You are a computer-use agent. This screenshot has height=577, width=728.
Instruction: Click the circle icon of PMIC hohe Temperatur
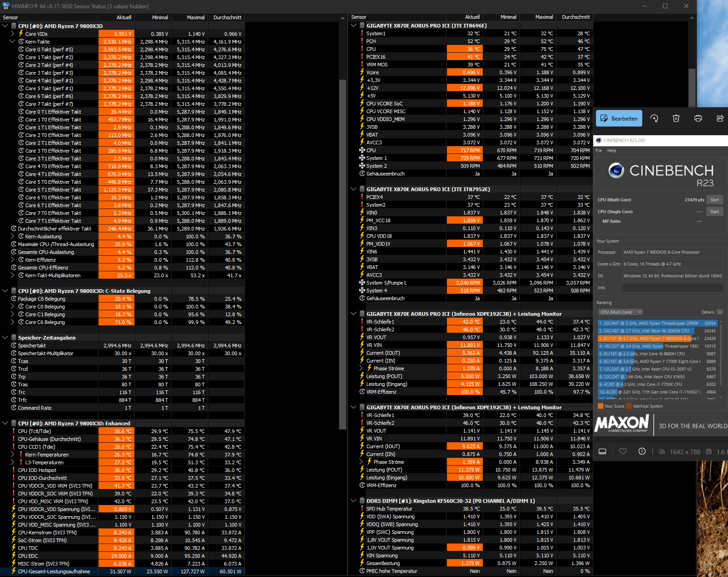pyautogui.click(x=362, y=571)
